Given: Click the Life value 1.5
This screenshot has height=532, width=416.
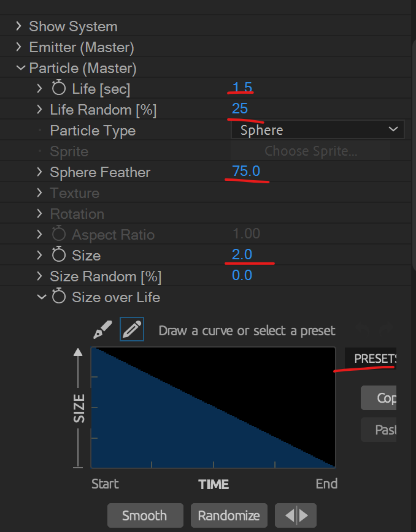Looking at the screenshot, I should click(242, 88).
